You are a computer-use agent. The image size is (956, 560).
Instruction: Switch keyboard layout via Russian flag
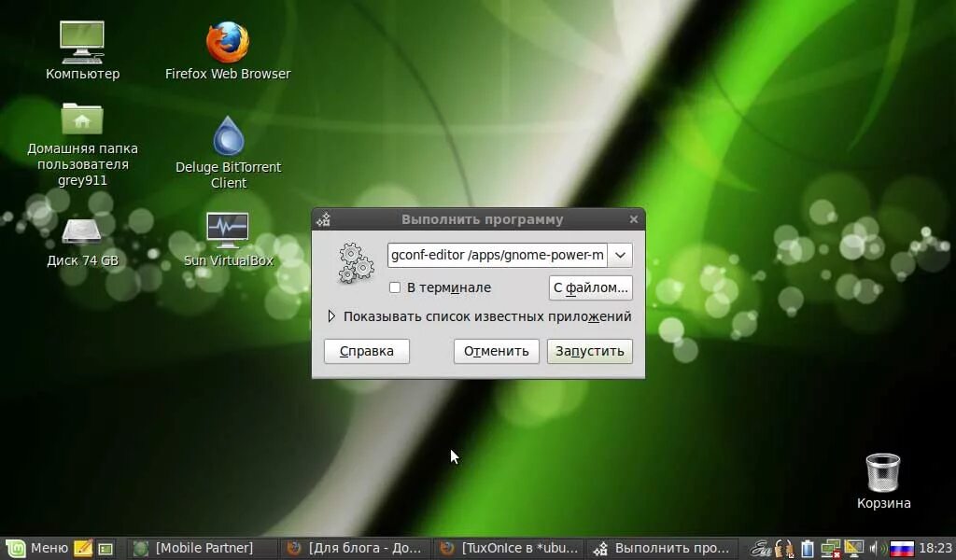click(902, 549)
